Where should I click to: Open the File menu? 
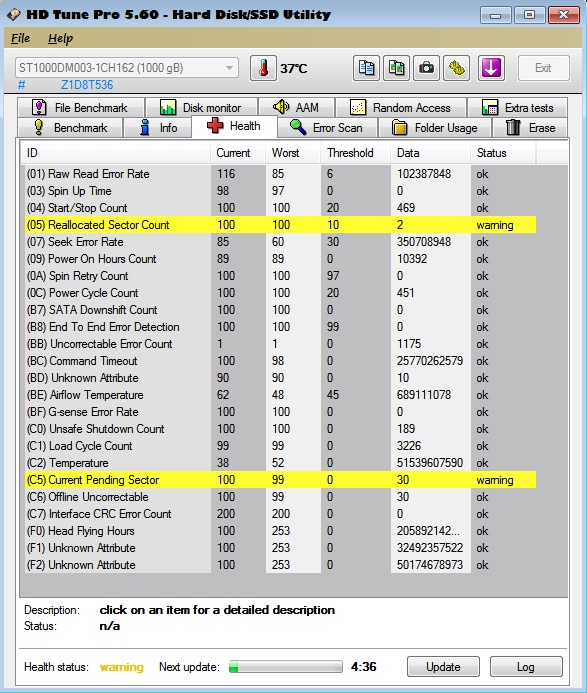(20, 38)
